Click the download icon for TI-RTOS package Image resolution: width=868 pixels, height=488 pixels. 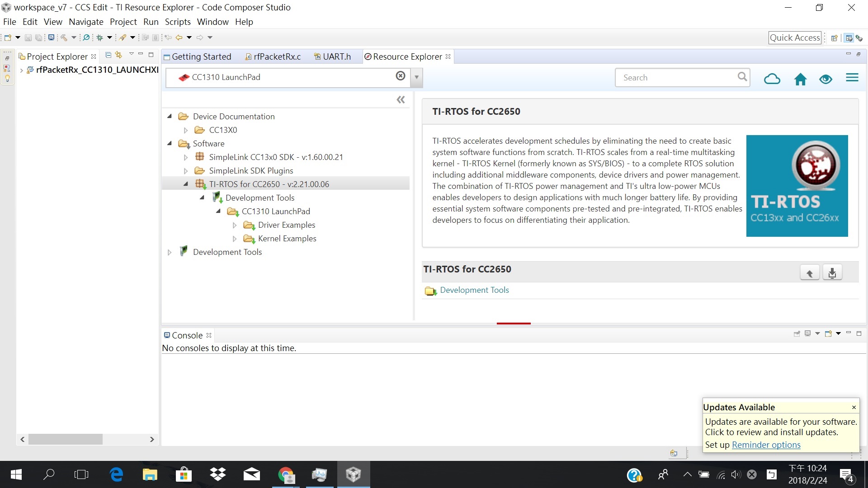(x=832, y=273)
